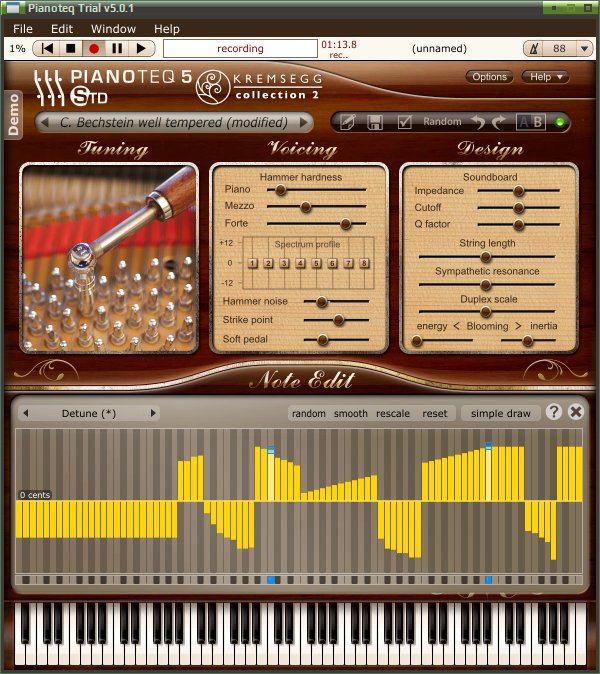Toggle the metronome icon
Image resolution: width=600 pixels, height=674 pixels.
pyautogui.click(x=534, y=49)
